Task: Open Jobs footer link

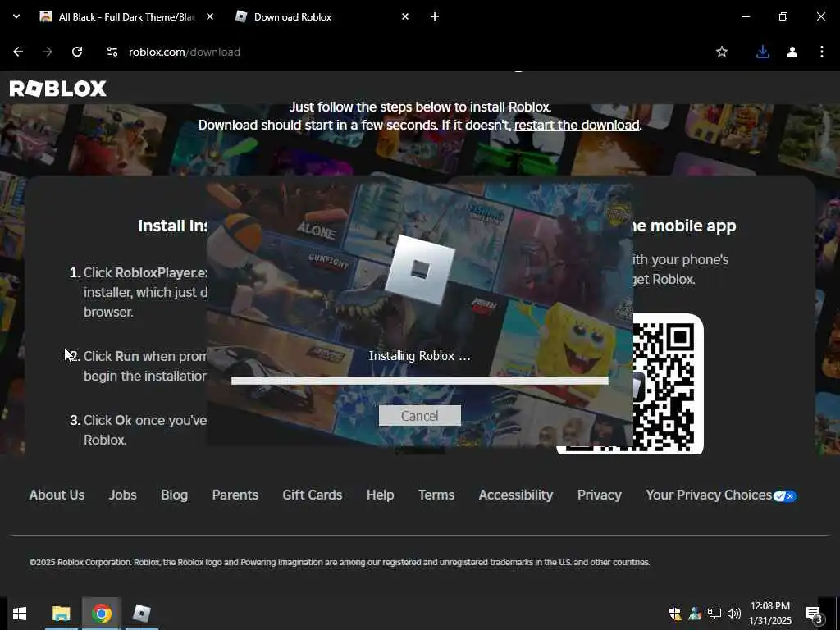Action: (x=123, y=495)
